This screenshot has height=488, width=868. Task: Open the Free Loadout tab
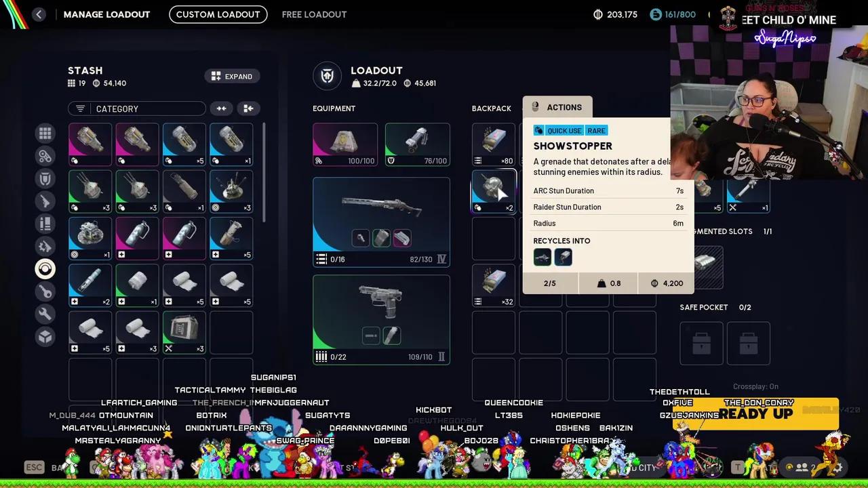314,14
